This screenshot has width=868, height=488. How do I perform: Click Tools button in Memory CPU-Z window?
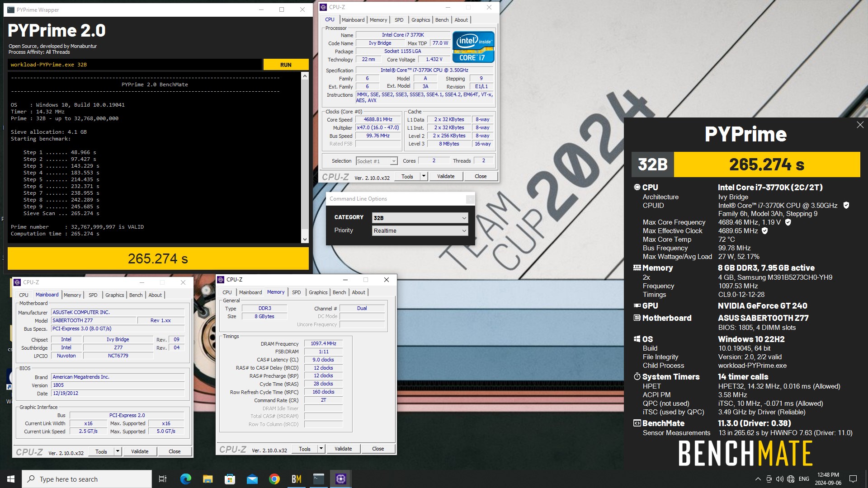304,449
